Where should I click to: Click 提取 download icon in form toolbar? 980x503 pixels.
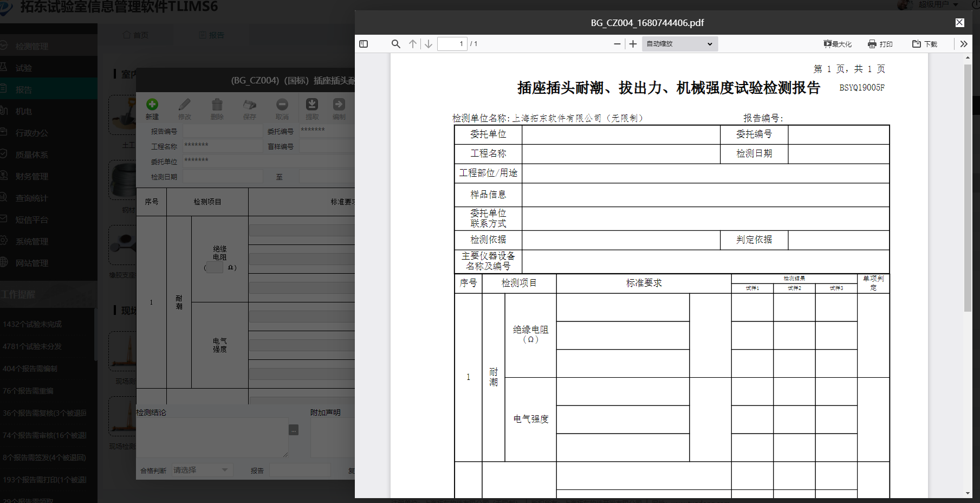pyautogui.click(x=312, y=109)
